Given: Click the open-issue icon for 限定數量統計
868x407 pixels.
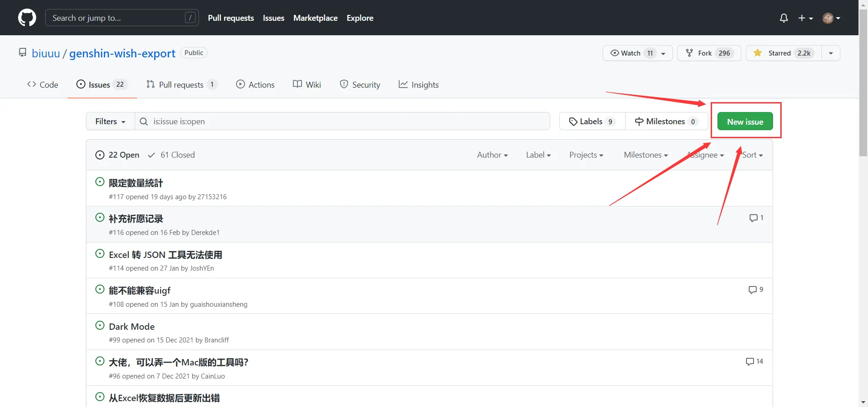Looking at the screenshot, I should tap(100, 182).
